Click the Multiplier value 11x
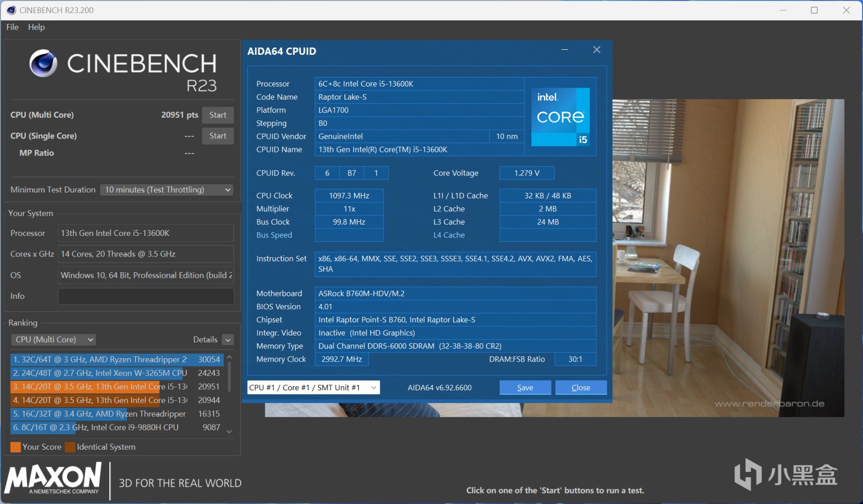The height and width of the screenshot is (504, 863). pyautogui.click(x=349, y=209)
